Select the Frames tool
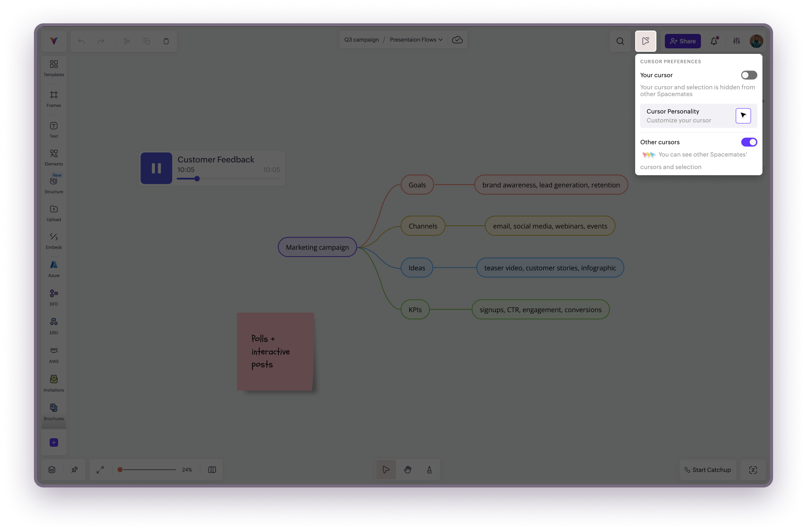The height and width of the screenshot is (532, 807). [54, 99]
